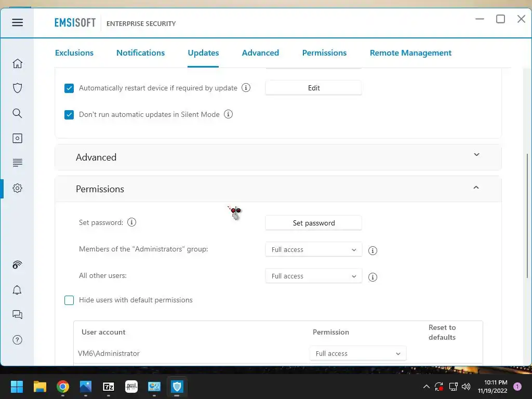Select the VM6\Administrator user row
The height and width of the screenshot is (399, 532).
point(278,353)
